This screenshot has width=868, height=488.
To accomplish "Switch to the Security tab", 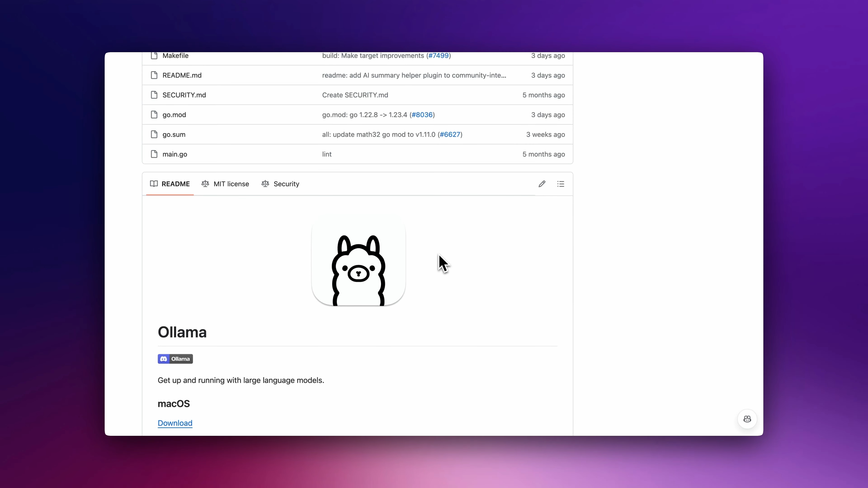I will 280,184.
